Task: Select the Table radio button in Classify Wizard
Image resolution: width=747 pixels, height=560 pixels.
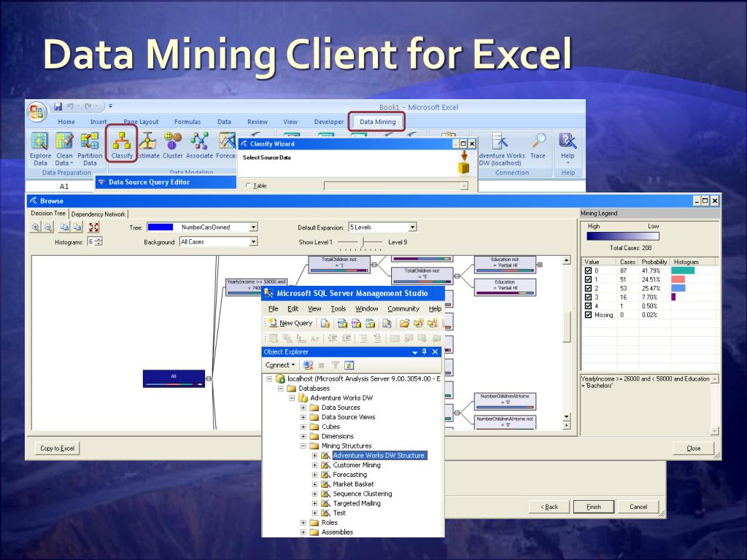Action: tap(248, 186)
